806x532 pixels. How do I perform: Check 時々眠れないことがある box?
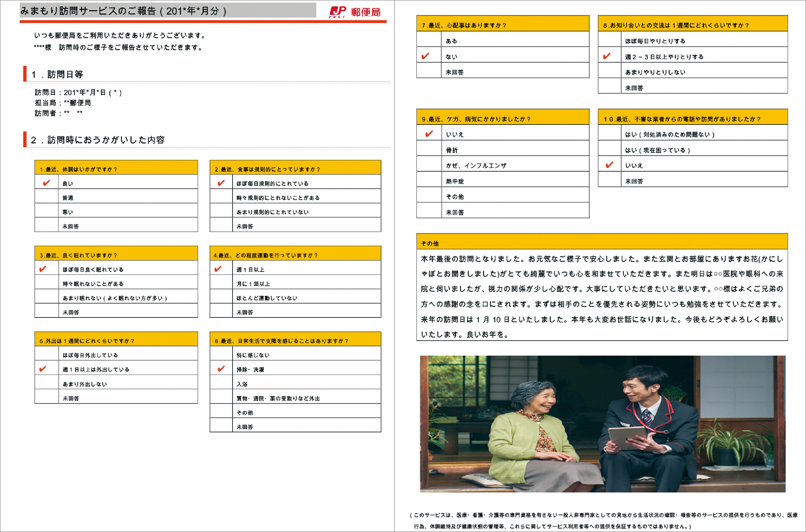[47, 282]
